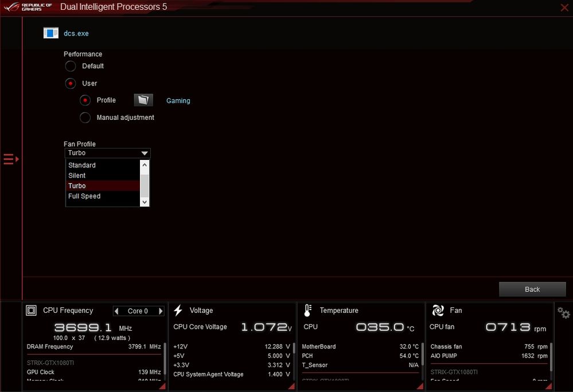Open profile folder browse icon
573x392 pixels.
(143, 100)
